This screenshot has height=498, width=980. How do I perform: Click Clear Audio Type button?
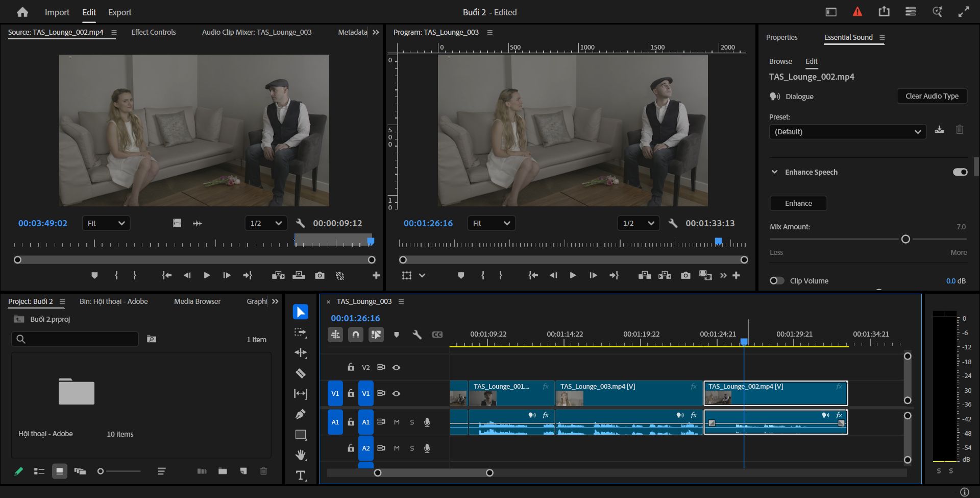[x=932, y=96]
